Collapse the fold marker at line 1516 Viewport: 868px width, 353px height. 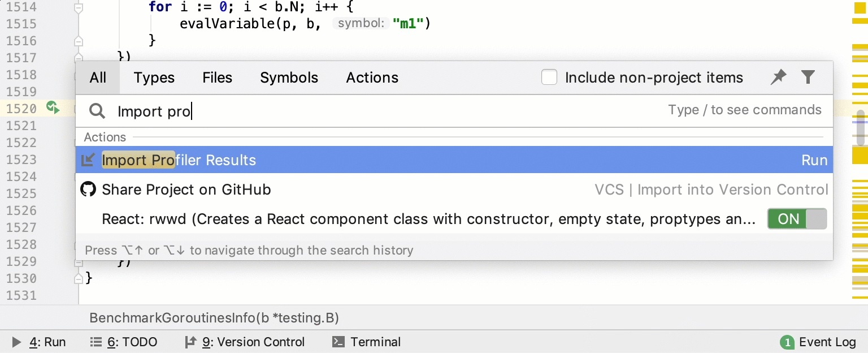[x=79, y=41]
